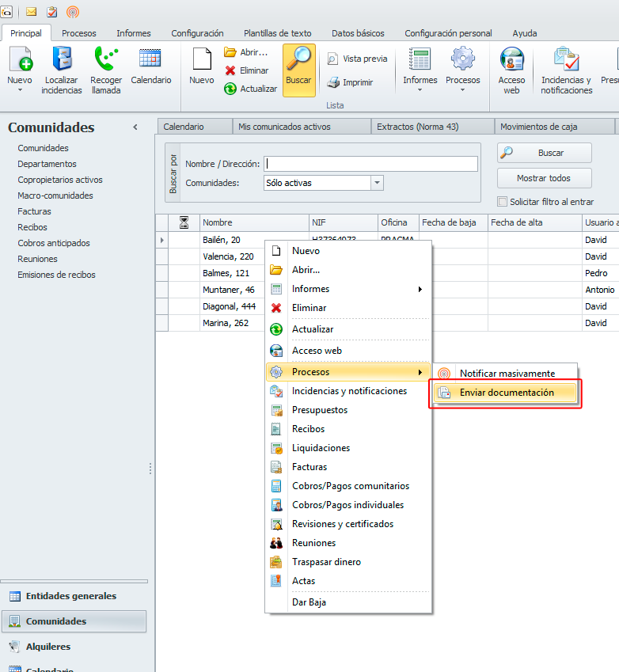Open Mis comunicados activos tab
The image size is (619, 672).
click(x=302, y=127)
